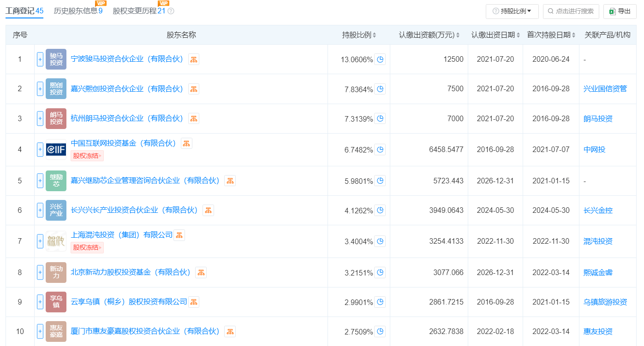Open 上海混沌投资（集团）有限公司 link
Viewport: 644px width, 346px height.
tap(121, 235)
